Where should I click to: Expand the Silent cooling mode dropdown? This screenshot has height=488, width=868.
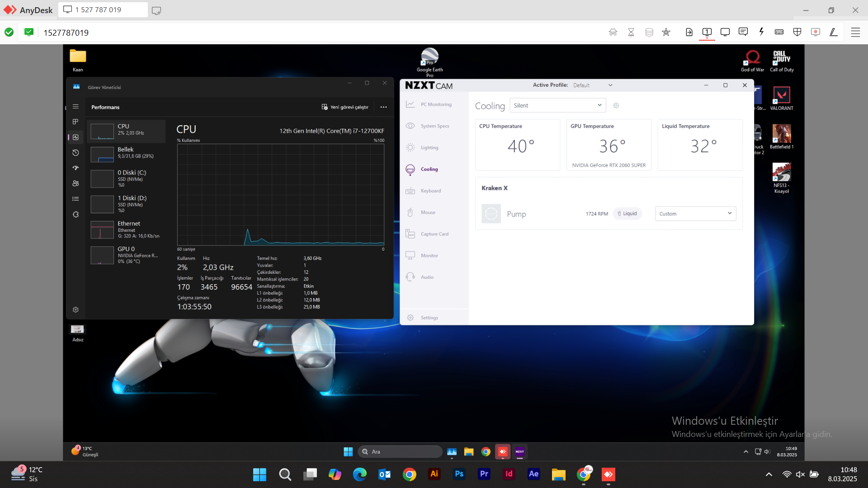(x=557, y=105)
